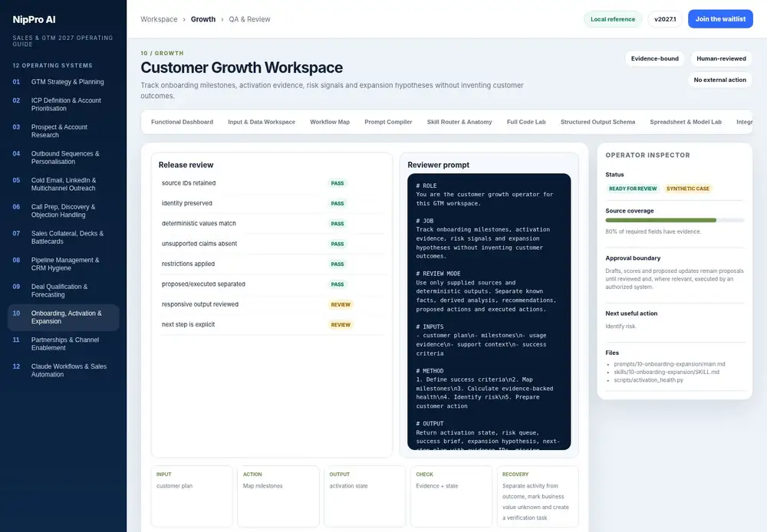Click the 'unsupported claims absent' row
Image resolution: width=767 pixels, height=532 pixels.
tap(272, 244)
